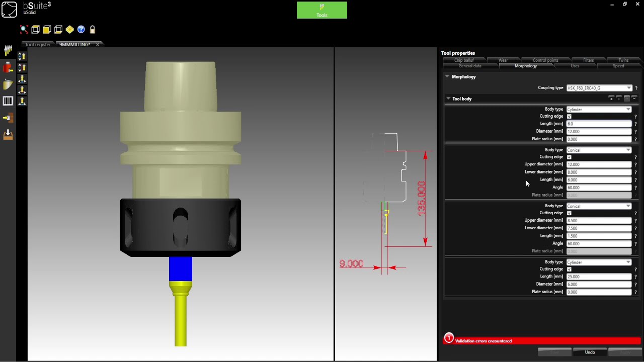This screenshot has height=362, width=644.
Task: Open the Filters tab
Action: point(588,60)
